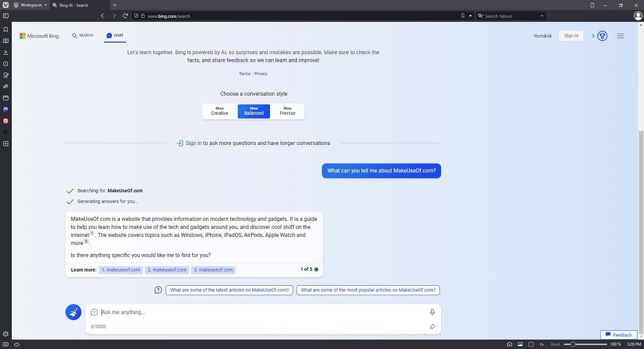Expand the bookmark options arrow in address bar
Screen dimensions: 644x349
point(470,16)
